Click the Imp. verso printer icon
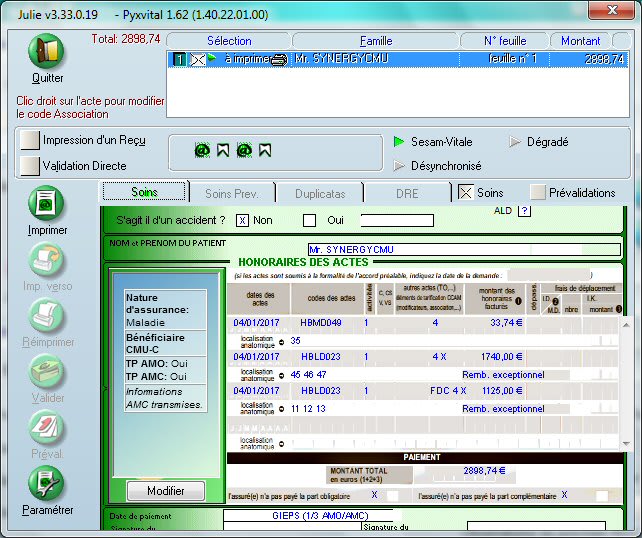The width and height of the screenshot is (642, 538). (x=47, y=260)
